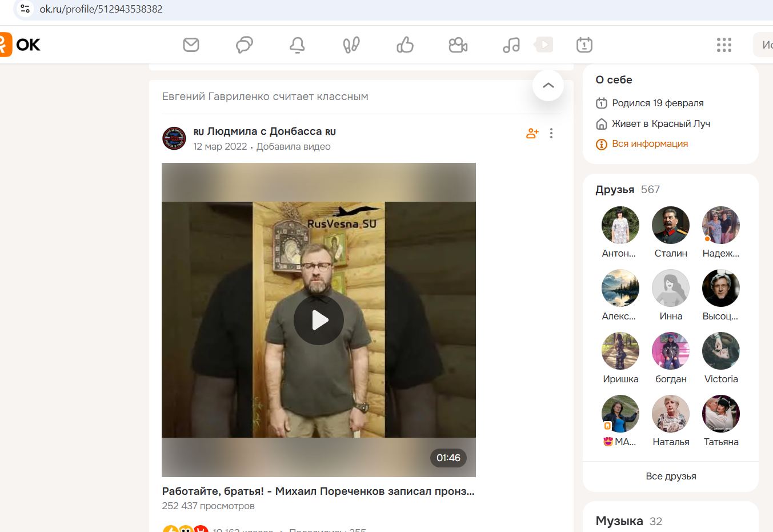
Task: Play the Пореченков video
Action: click(x=319, y=320)
